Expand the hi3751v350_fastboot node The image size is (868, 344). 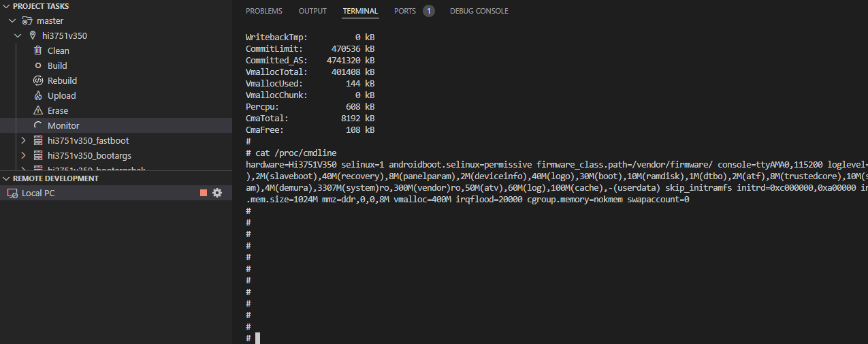tap(24, 140)
